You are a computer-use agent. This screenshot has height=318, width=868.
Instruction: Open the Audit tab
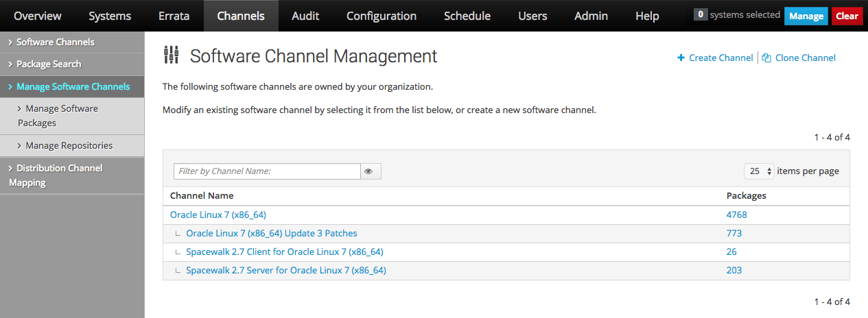tap(305, 16)
